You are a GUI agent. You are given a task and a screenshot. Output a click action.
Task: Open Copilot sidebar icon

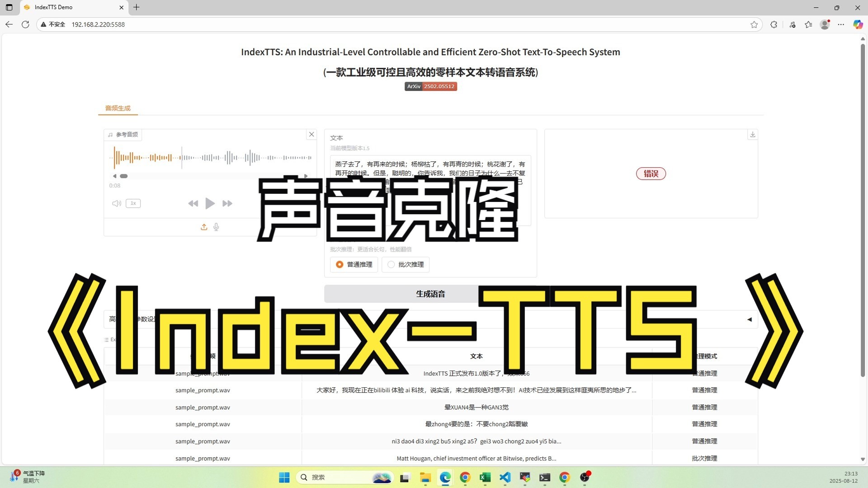pos(858,24)
